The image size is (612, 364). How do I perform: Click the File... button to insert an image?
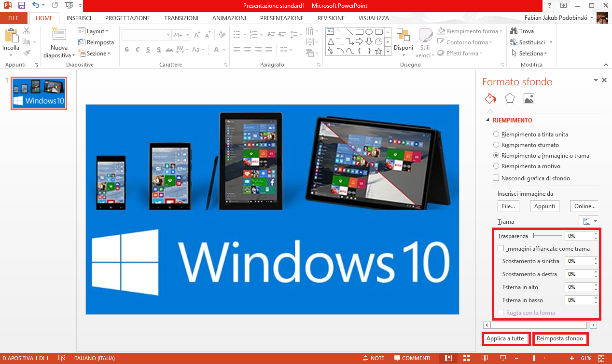pyautogui.click(x=508, y=206)
